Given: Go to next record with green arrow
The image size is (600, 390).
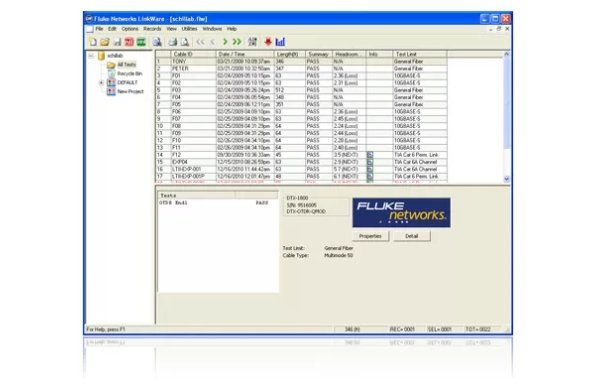Looking at the screenshot, I should [225, 42].
